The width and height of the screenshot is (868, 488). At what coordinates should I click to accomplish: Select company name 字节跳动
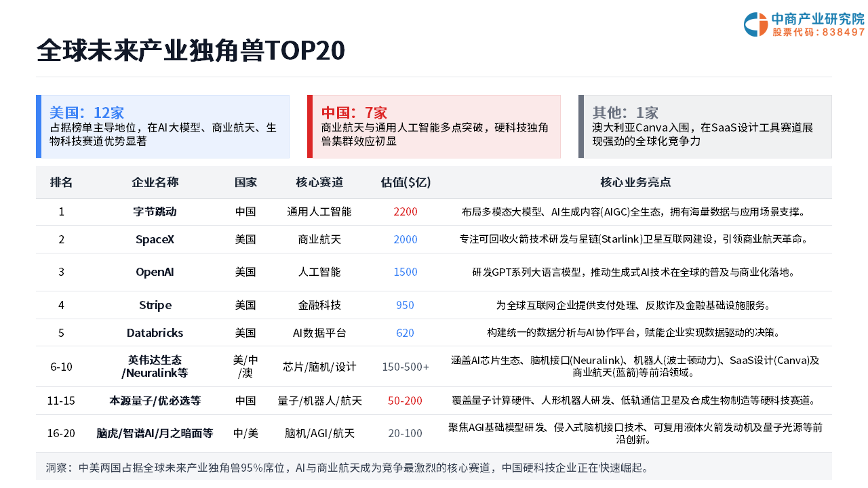[x=155, y=211]
